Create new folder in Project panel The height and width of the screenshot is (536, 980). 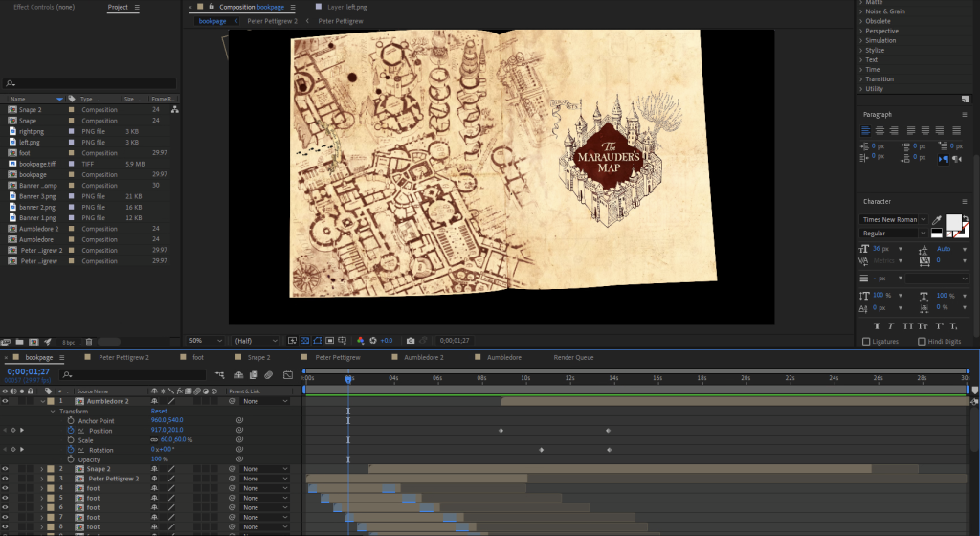[19, 342]
